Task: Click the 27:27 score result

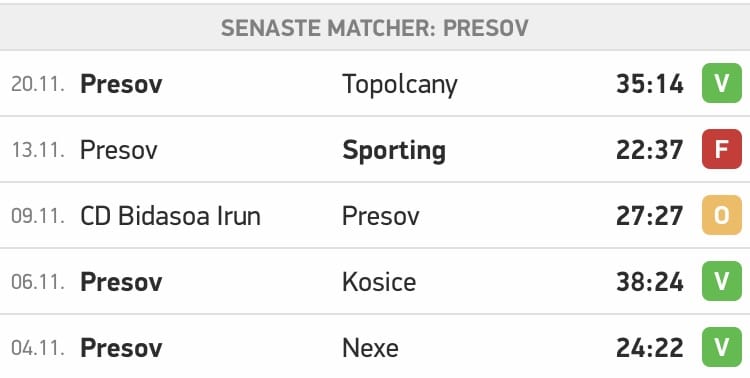Action: tap(650, 216)
